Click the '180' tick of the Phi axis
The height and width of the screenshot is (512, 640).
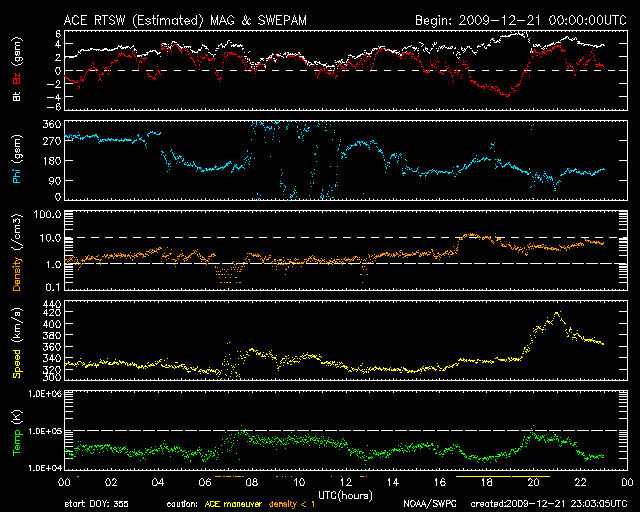point(52,161)
